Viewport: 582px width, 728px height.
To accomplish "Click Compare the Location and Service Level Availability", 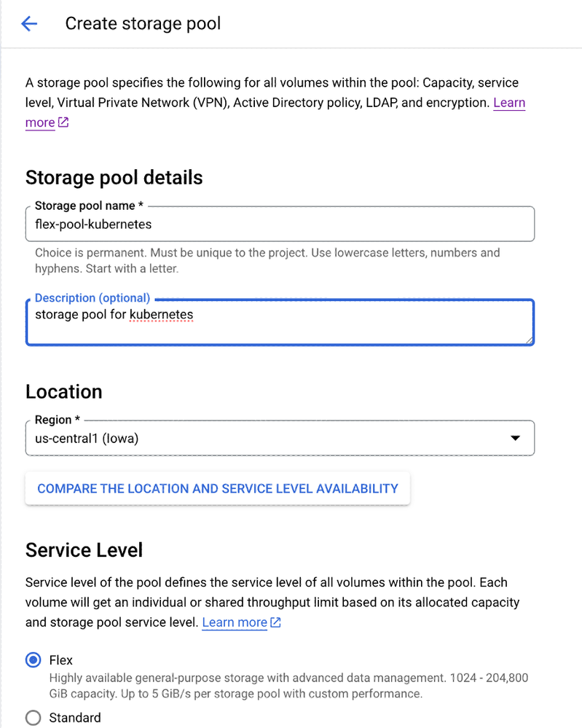I will (x=218, y=488).
